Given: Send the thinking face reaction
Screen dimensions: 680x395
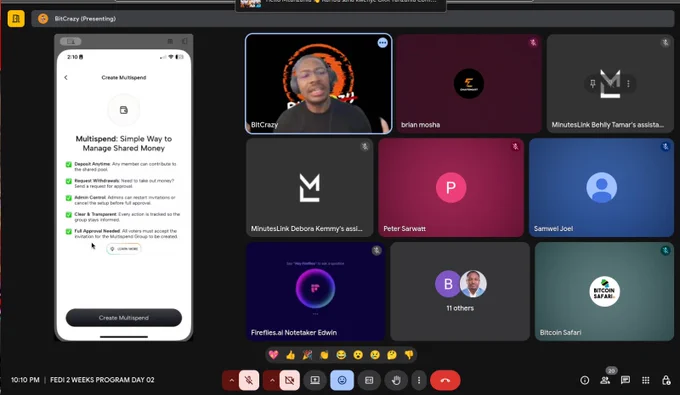Looking at the screenshot, I should click(392, 355).
